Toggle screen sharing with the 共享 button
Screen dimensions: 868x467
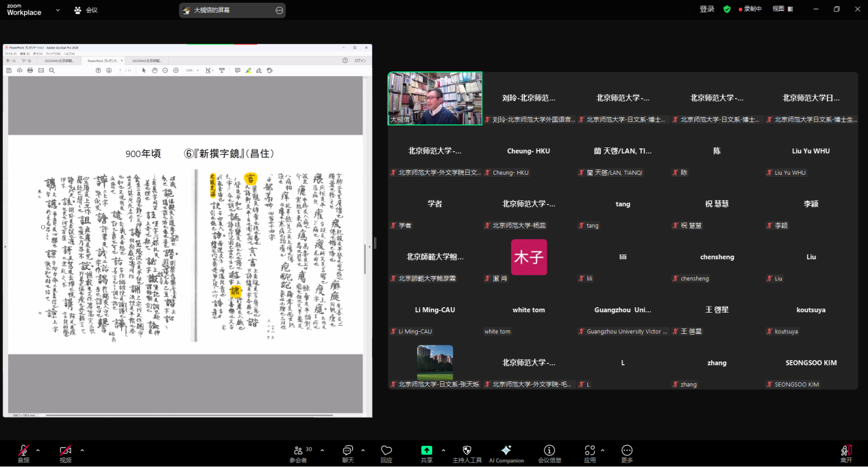[x=427, y=453]
